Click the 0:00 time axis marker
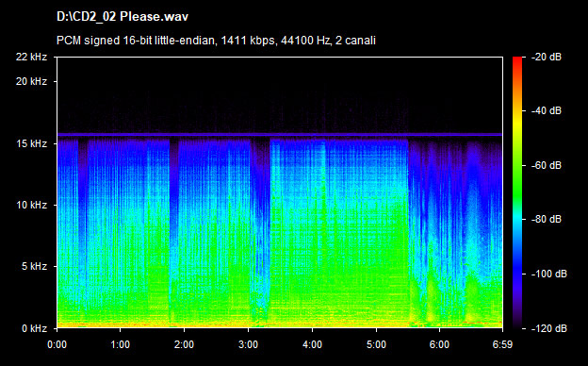 [57, 344]
